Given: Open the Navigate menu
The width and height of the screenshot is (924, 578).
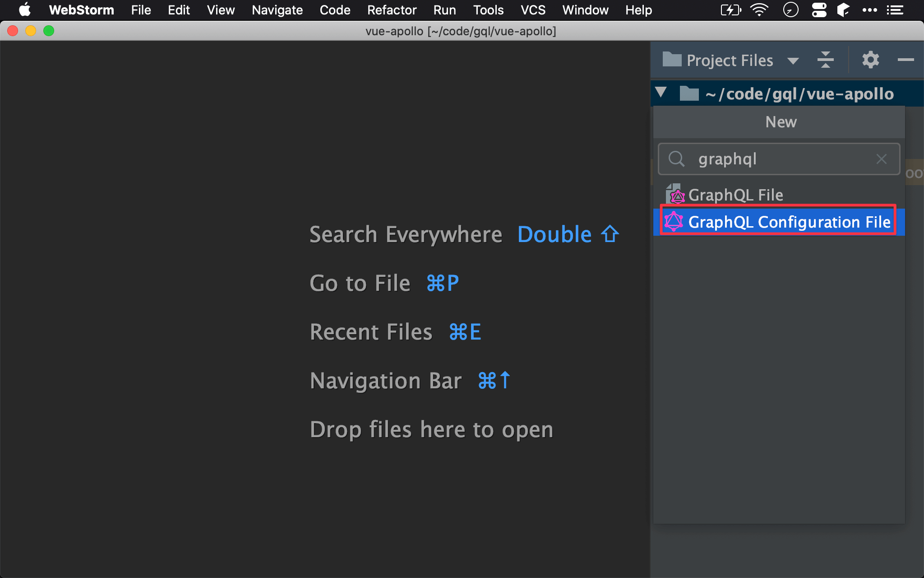Looking at the screenshot, I should pyautogui.click(x=277, y=10).
